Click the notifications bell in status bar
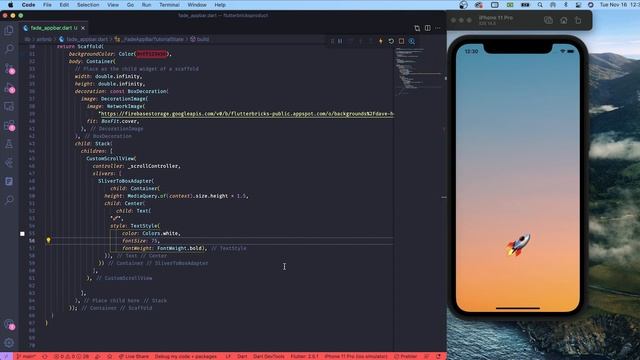This screenshot has width=640, height=360. 439,356
